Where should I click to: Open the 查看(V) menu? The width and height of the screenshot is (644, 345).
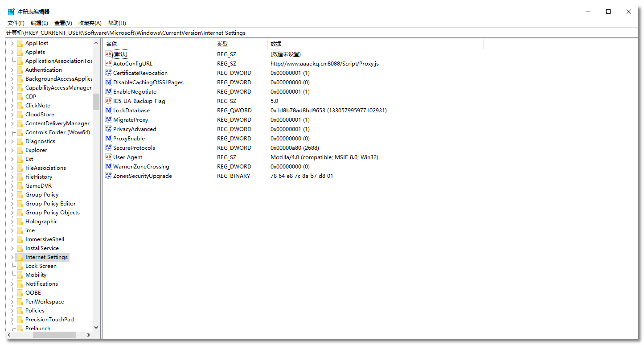pyautogui.click(x=63, y=23)
